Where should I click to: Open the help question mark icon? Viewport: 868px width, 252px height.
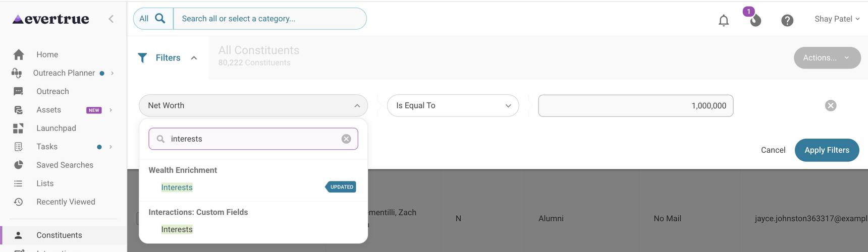click(x=787, y=20)
